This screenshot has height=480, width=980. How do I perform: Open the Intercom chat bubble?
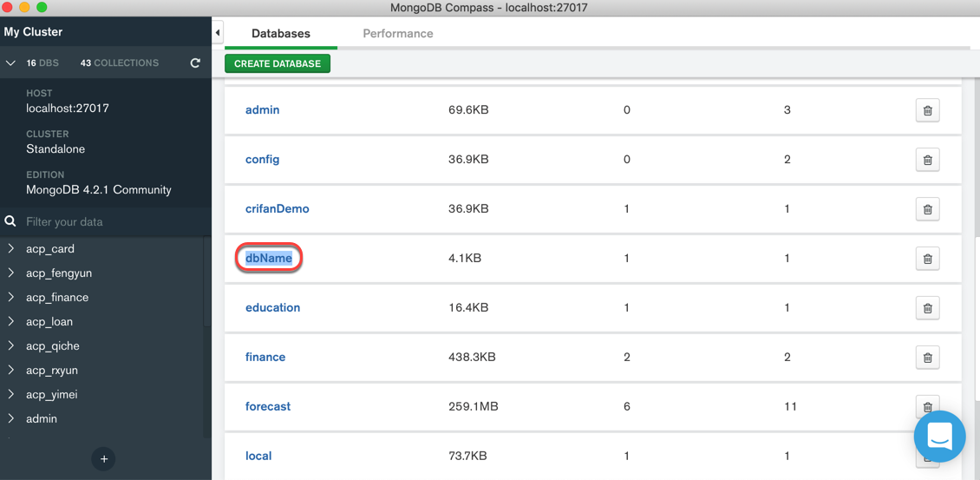tap(939, 437)
